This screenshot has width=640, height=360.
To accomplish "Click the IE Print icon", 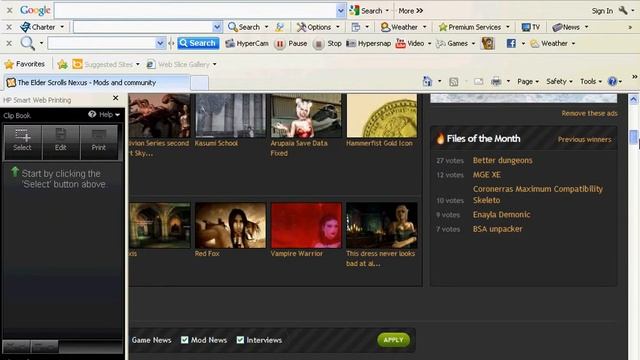I will [x=496, y=81].
